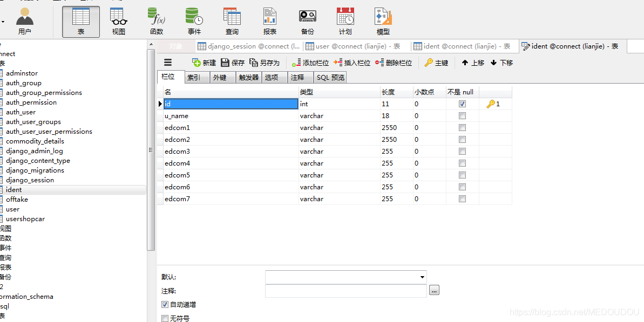The width and height of the screenshot is (644, 322).
Task: Select usershopcar table in the tree
Action: (25, 218)
